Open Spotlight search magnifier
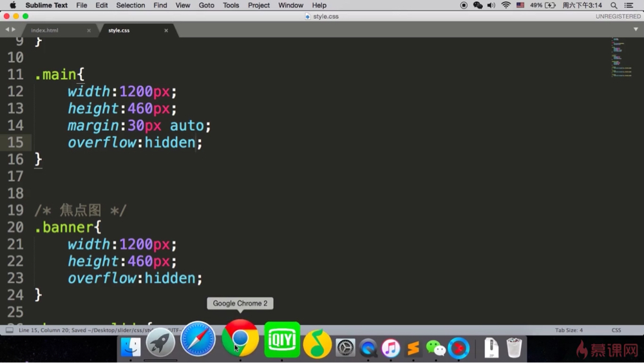The width and height of the screenshot is (644, 363). tap(614, 5)
